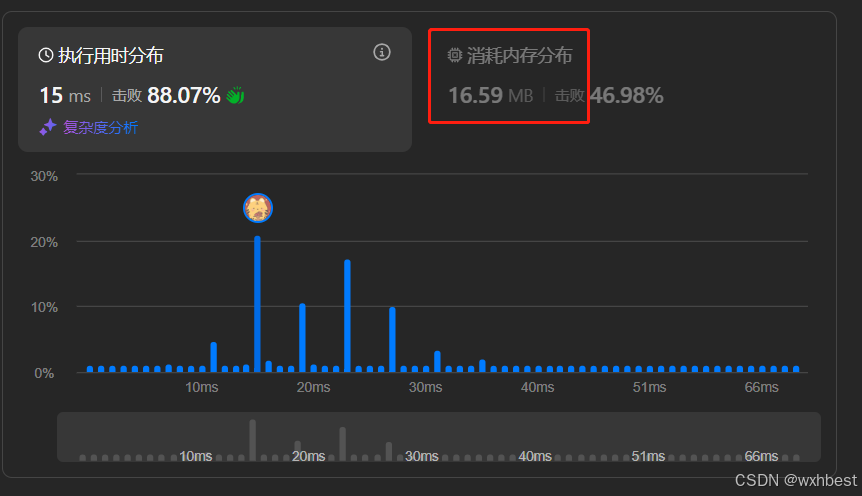This screenshot has height=496, width=862.
Task: Click the tallest bar near 20%
Action: pos(257,304)
